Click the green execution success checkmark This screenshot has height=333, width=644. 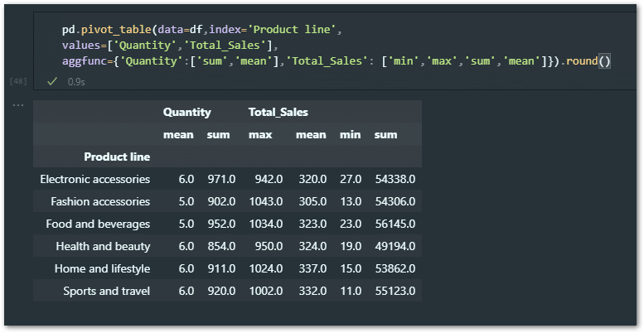pyautogui.click(x=52, y=82)
